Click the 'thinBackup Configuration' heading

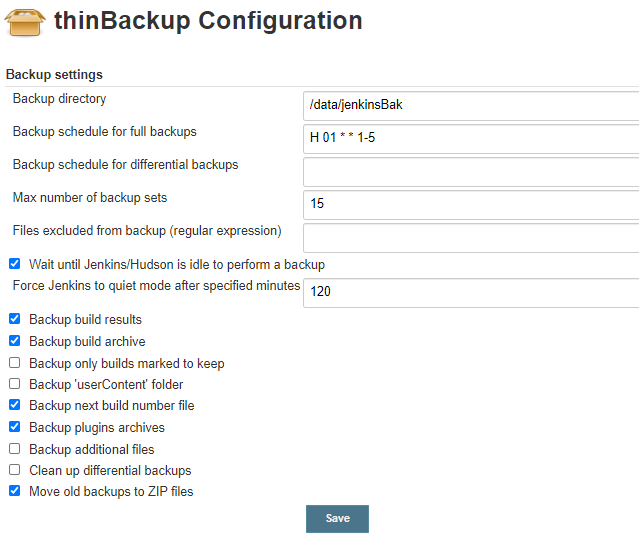208,21
